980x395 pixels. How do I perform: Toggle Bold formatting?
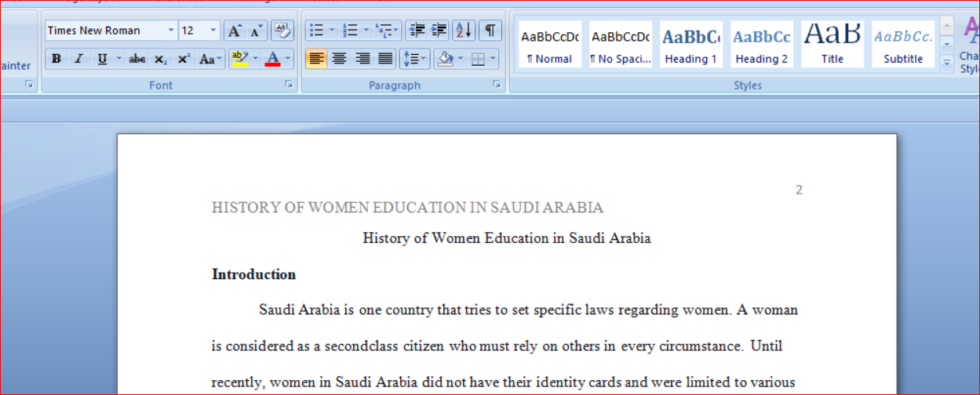click(56, 59)
